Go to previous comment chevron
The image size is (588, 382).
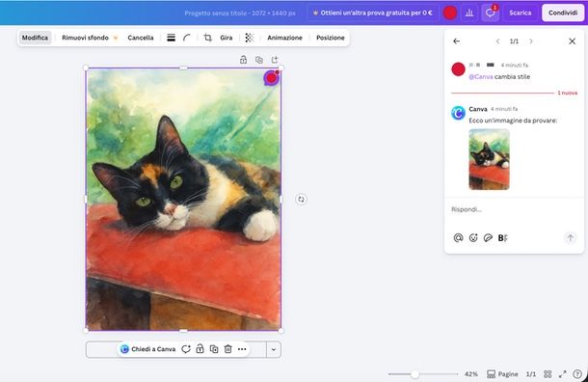click(497, 41)
